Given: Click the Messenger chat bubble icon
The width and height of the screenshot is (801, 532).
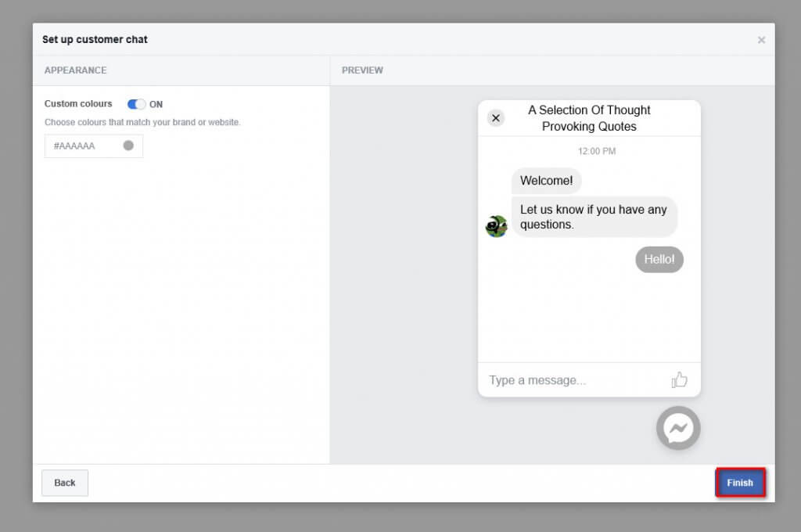Looking at the screenshot, I should click(678, 428).
